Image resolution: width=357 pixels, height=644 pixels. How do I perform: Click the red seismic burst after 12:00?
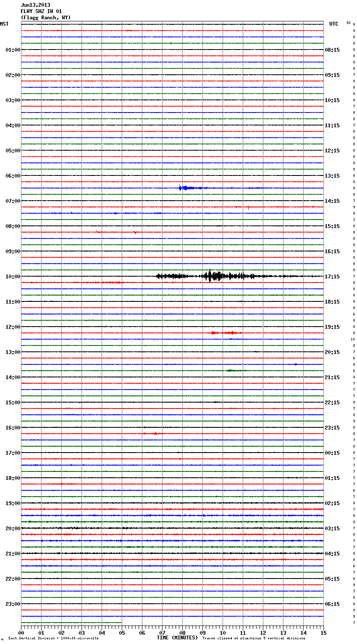226,333
